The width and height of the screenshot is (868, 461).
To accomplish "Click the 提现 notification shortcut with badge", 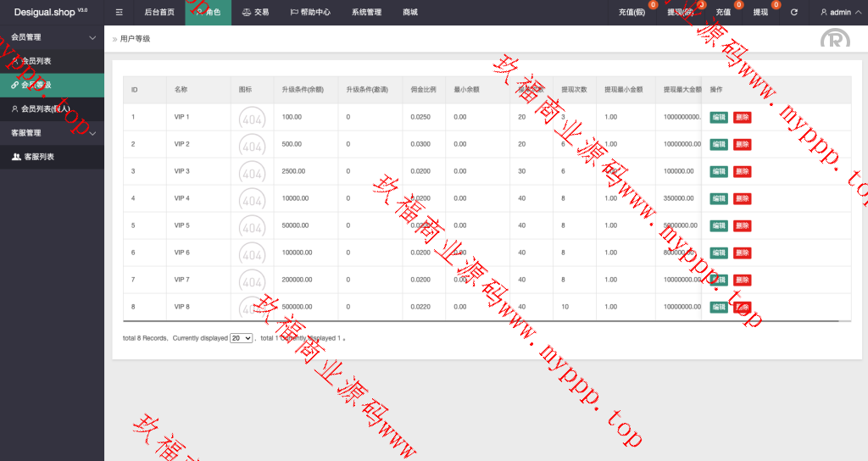I will point(760,13).
